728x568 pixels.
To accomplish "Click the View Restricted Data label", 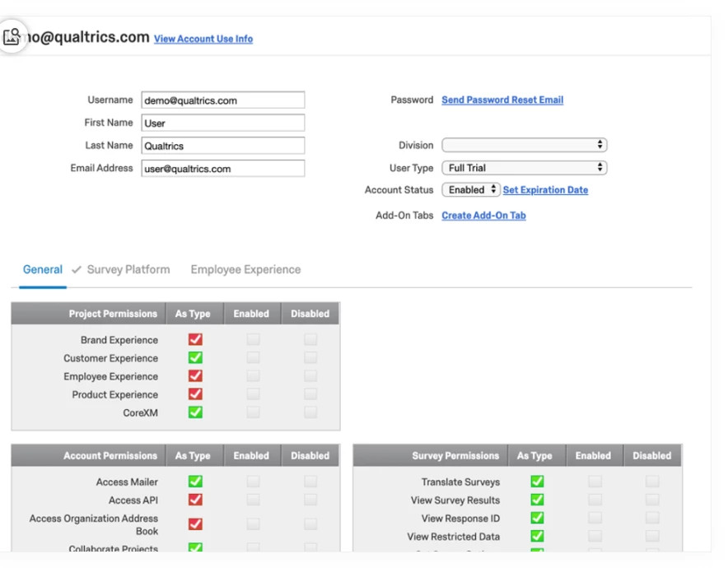I will click(x=454, y=537).
